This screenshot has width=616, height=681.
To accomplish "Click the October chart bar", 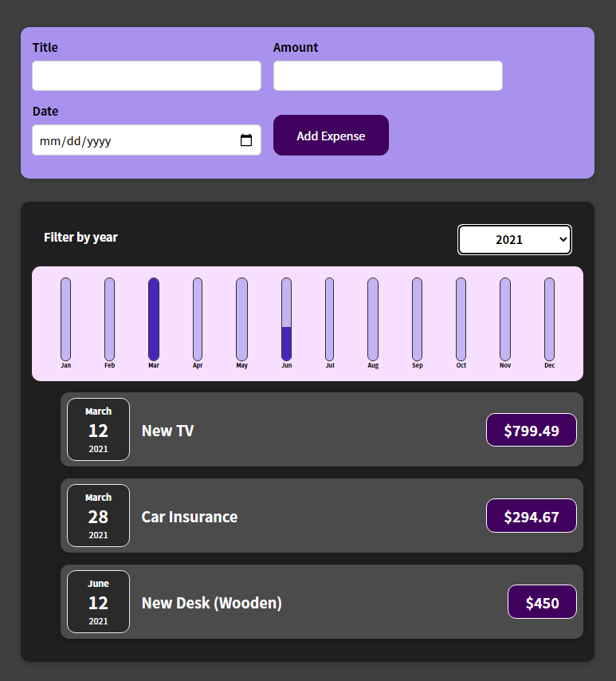I will (461, 319).
